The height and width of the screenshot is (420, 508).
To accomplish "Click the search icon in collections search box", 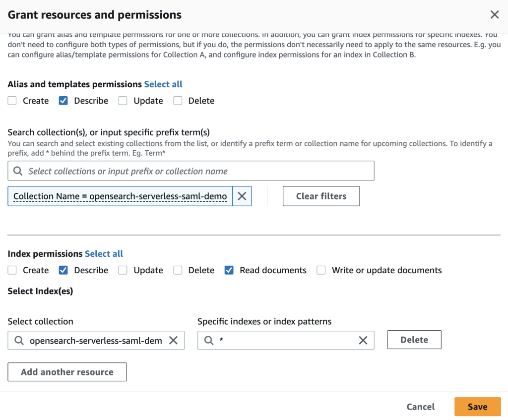I will (x=18, y=171).
